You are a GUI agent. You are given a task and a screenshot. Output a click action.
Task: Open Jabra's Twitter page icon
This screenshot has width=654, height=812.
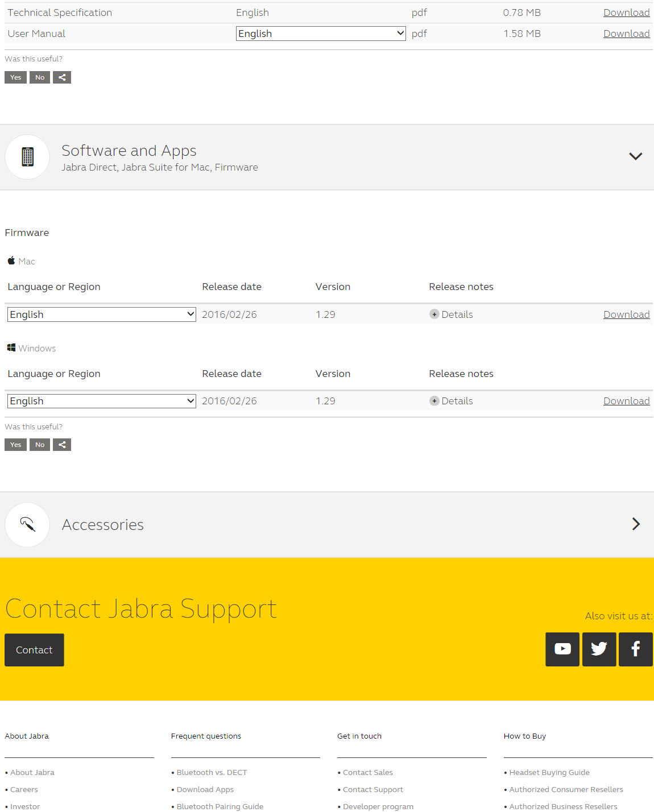click(599, 649)
